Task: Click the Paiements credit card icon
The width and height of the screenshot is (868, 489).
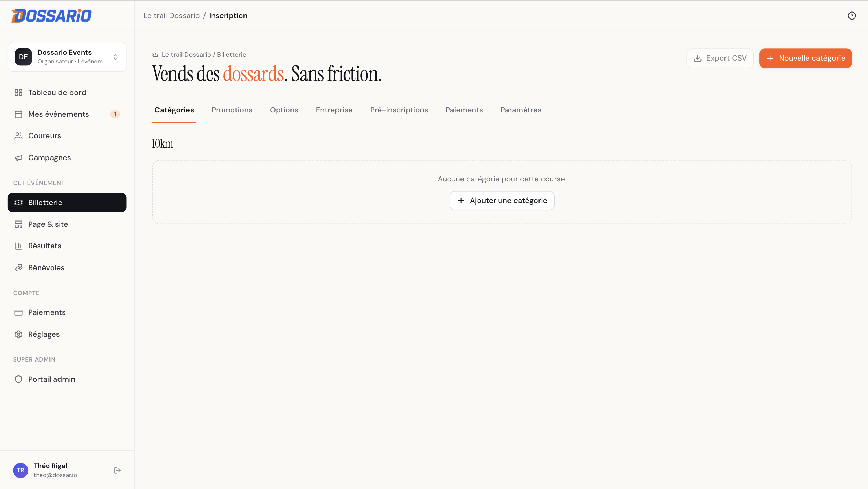Action: [x=18, y=312]
